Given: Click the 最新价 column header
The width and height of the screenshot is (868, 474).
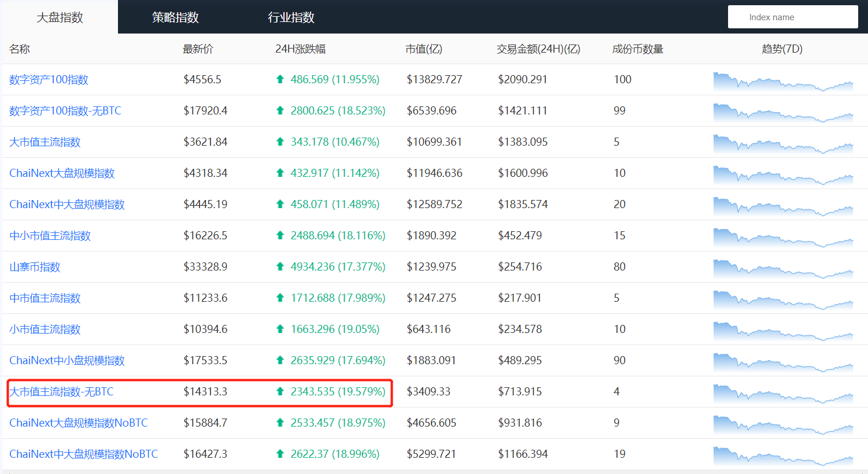Looking at the screenshot, I should (198, 49).
